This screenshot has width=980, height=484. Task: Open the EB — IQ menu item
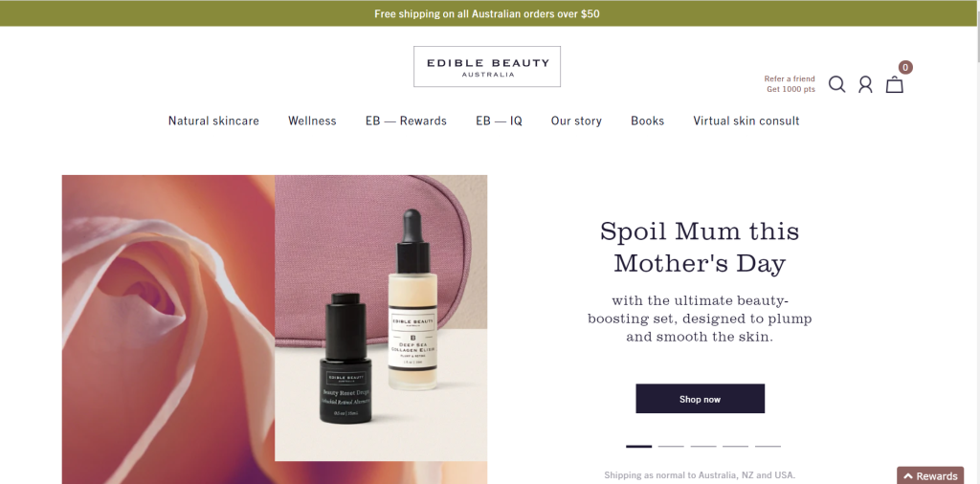point(499,121)
